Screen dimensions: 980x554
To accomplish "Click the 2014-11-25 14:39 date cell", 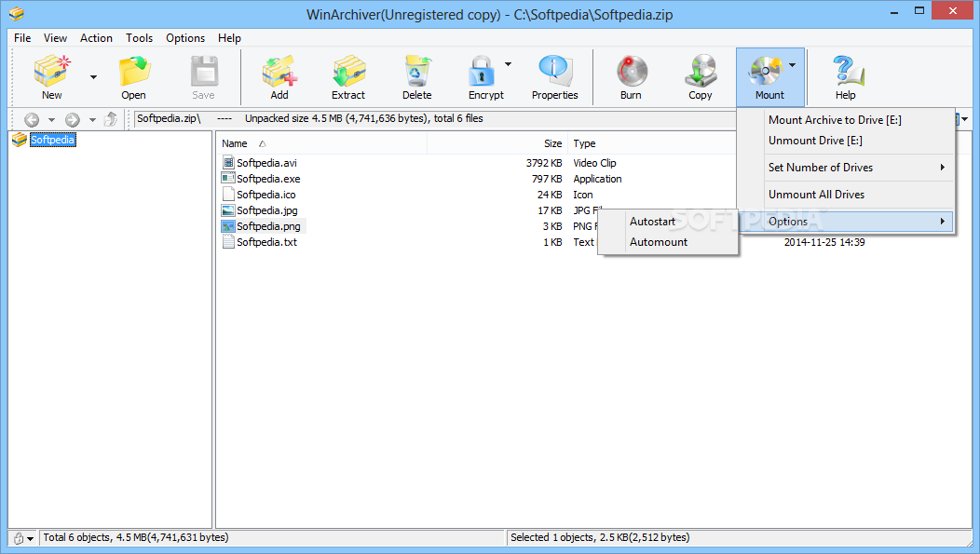I will click(824, 242).
